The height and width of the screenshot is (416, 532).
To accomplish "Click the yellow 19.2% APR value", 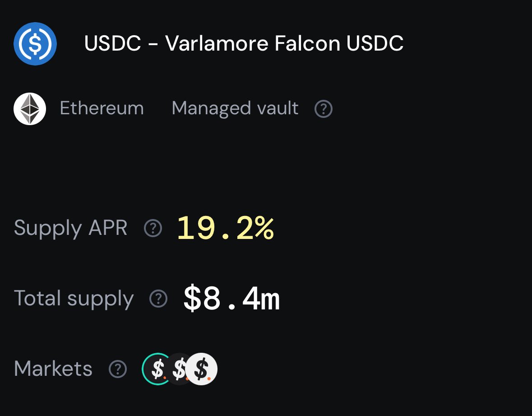I will [x=225, y=228].
